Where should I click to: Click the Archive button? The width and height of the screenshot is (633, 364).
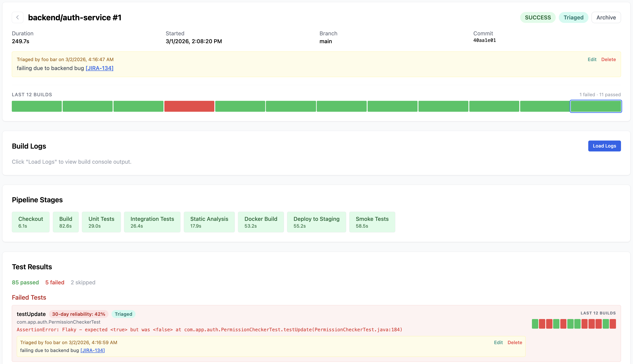606,17
